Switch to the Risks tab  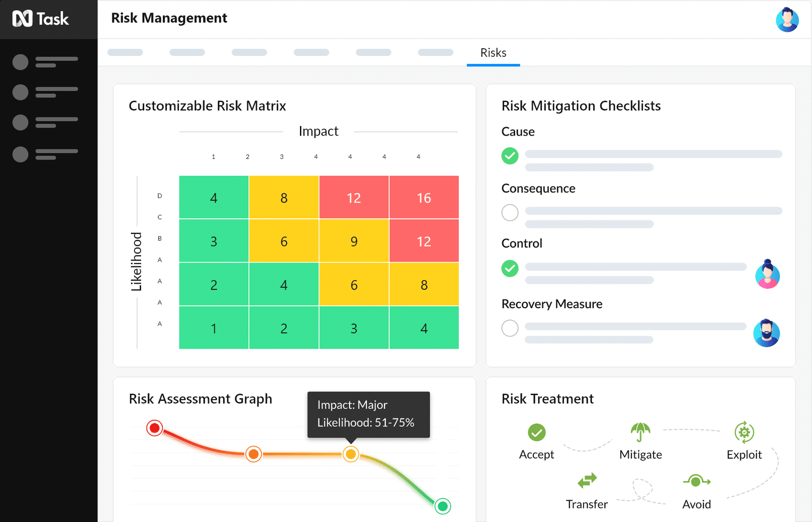[x=493, y=53]
